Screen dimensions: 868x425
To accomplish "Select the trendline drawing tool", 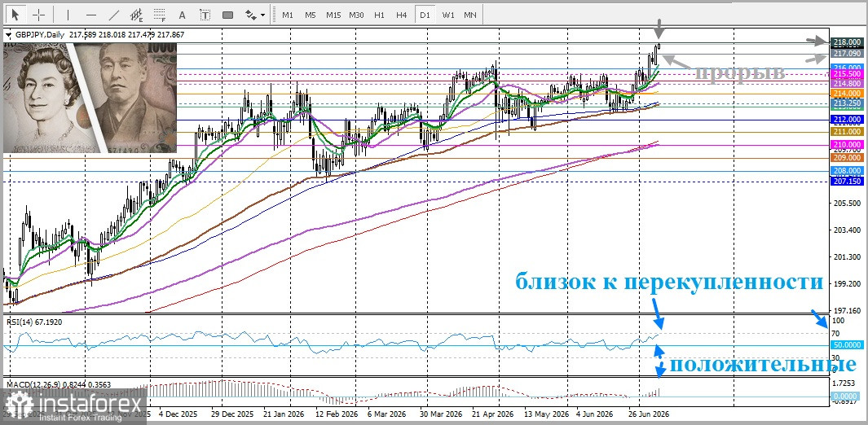I will tap(114, 15).
